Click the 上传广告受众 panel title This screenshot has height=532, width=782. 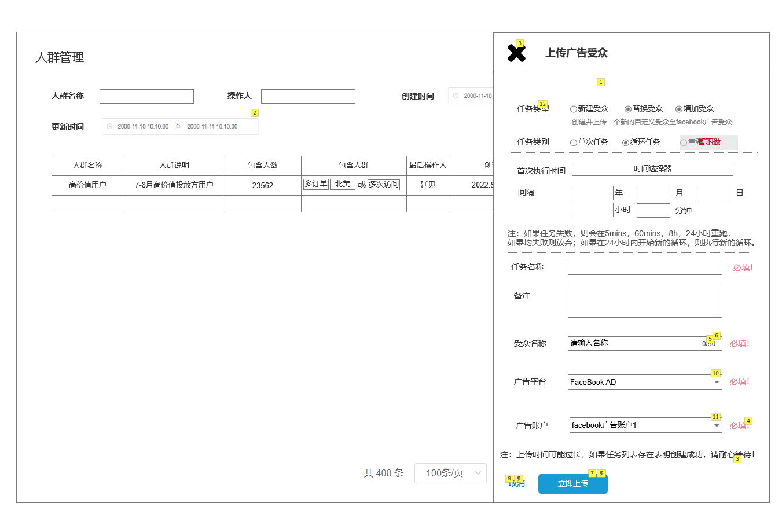click(577, 53)
